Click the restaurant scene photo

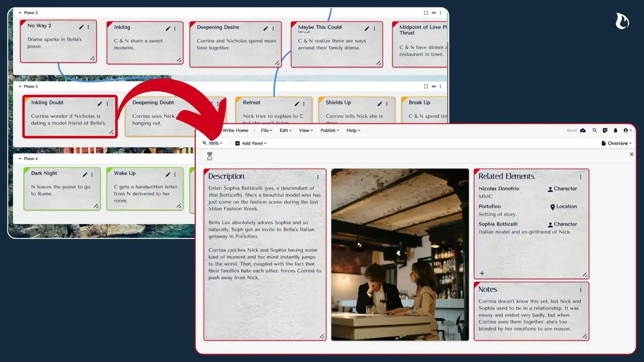(x=400, y=255)
